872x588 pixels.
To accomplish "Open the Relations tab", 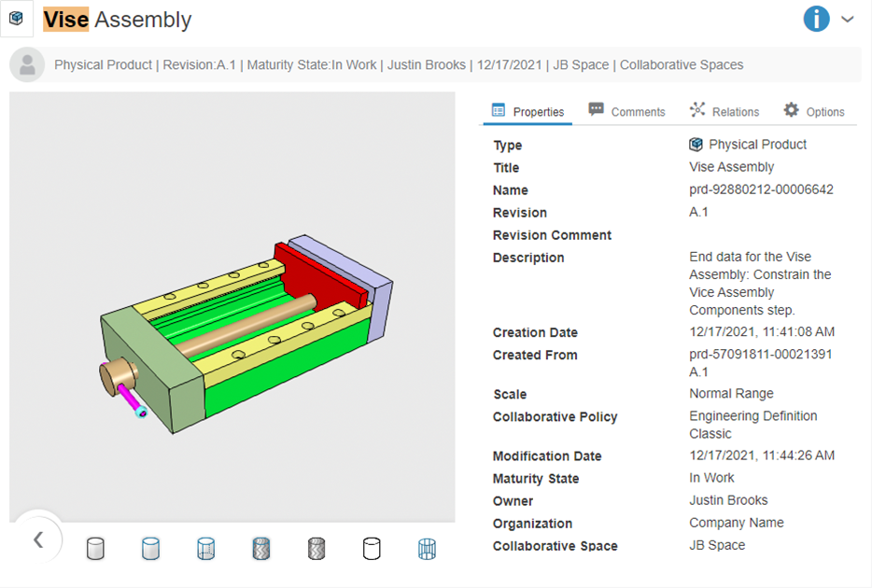I will [x=724, y=111].
